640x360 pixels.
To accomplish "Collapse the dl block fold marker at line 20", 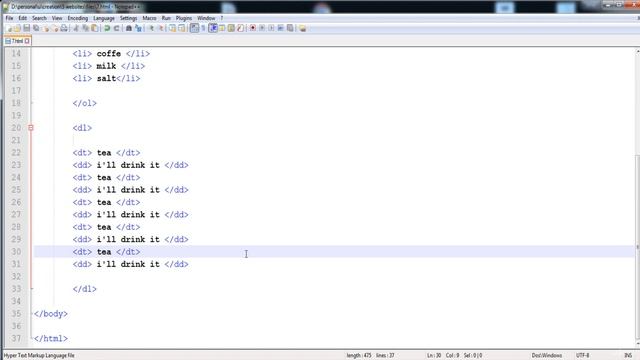I will 31,128.
